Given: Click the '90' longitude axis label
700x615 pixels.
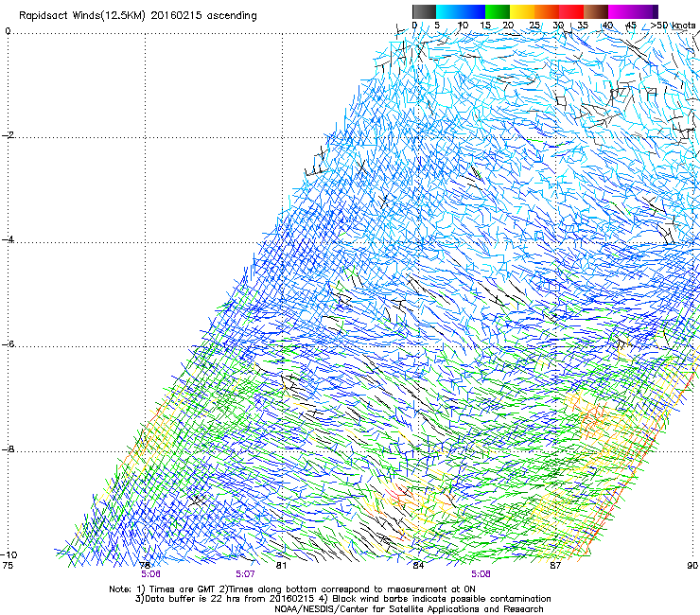Looking at the screenshot, I should (x=692, y=566).
